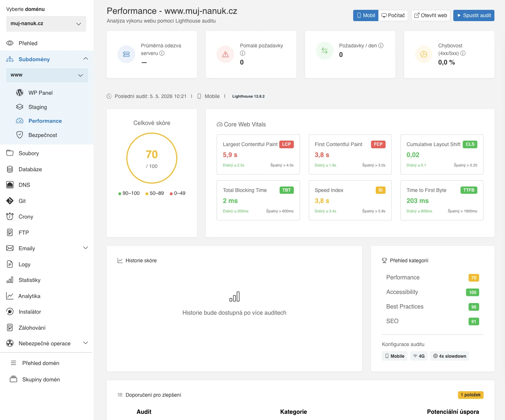Open the WordPress icon for WP Panel
Screen dimensions: 505x420
[x=20, y=93]
